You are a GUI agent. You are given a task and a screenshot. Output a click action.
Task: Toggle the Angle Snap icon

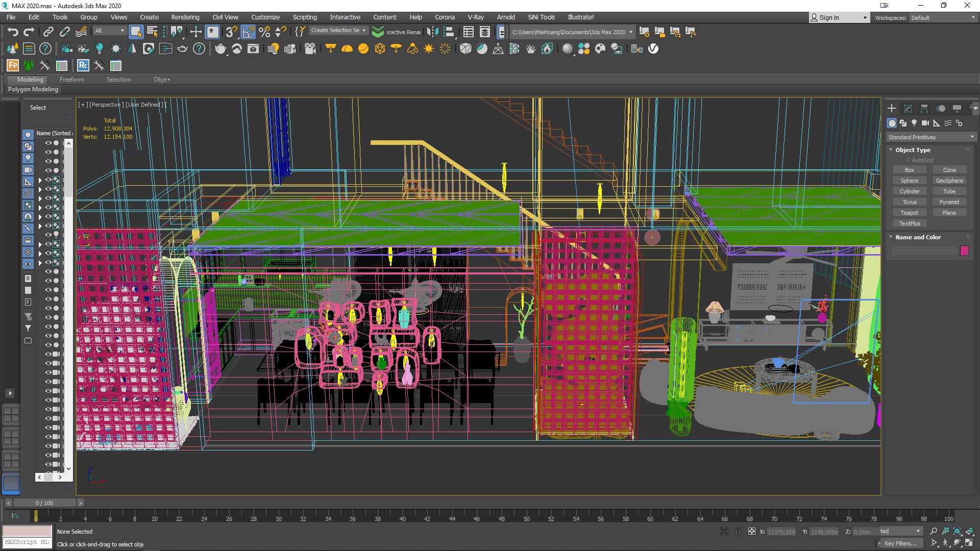click(x=248, y=32)
